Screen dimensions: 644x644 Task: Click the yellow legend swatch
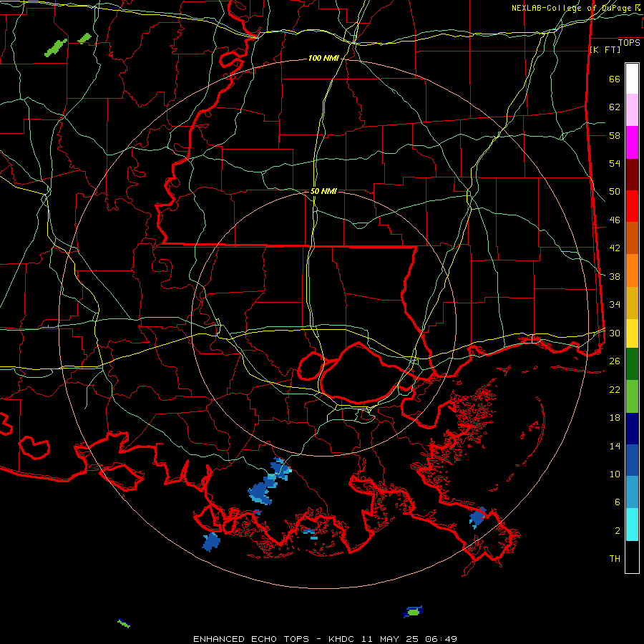(632, 333)
